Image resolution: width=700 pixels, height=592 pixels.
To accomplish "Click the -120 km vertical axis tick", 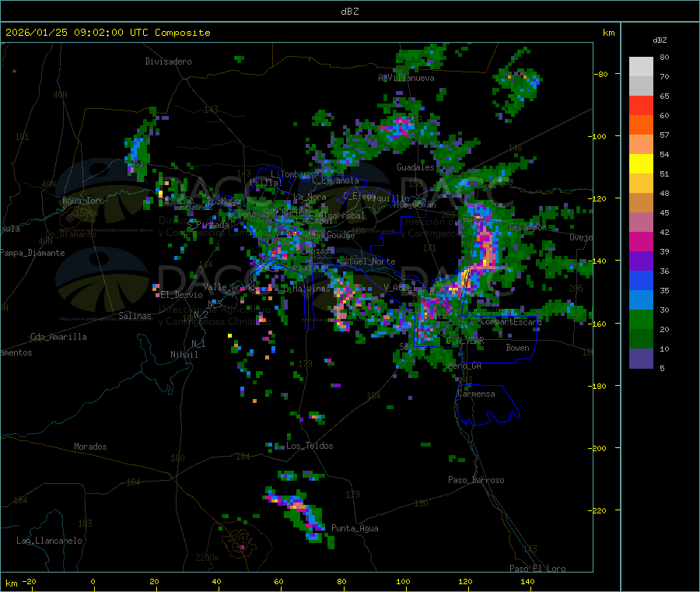I will tap(599, 198).
